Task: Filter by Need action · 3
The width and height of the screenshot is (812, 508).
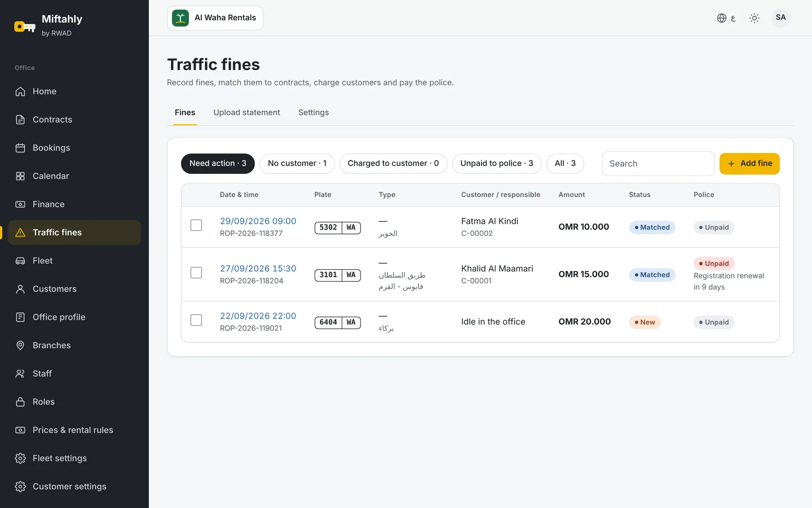Action: coord(218,164)
